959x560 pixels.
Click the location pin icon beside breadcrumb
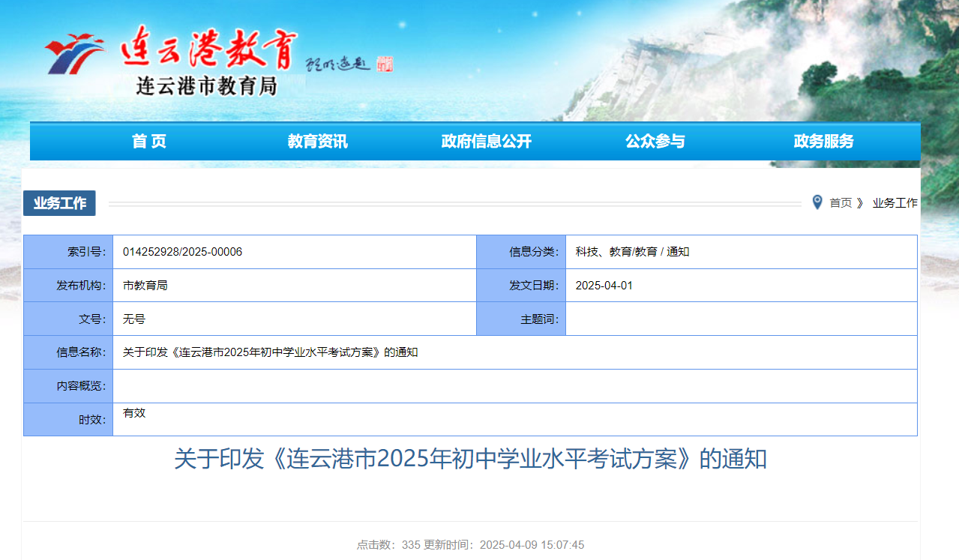click(x=817, y=202)
